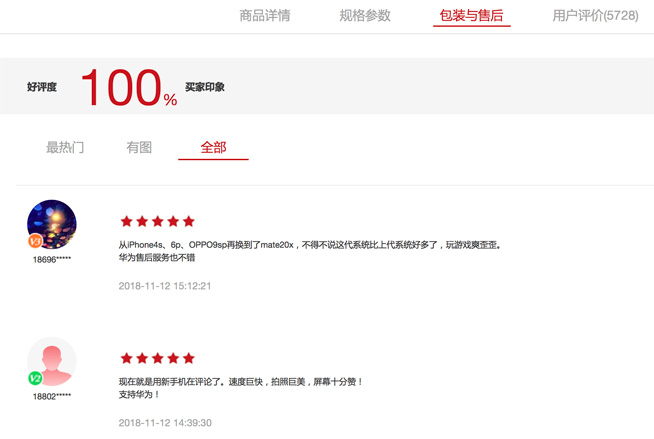Viewport: 654px width, 439px height.
Task: Show only reviews with pictures via 有图
Action: (x=139, y=147)
